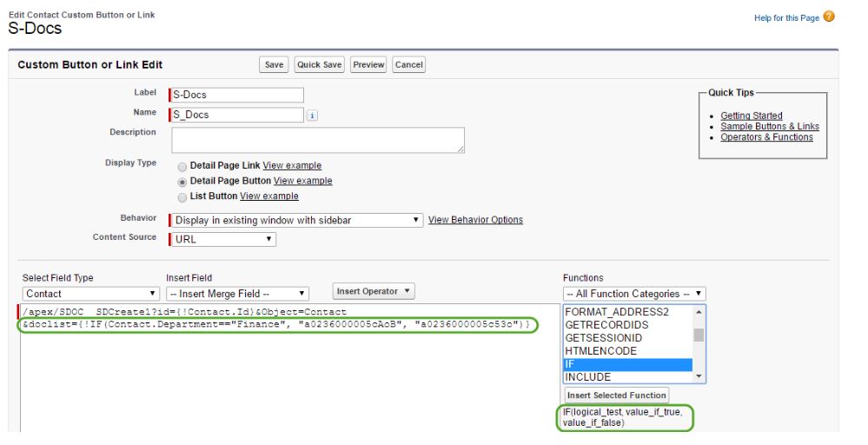This screenshot has height=445, width=868.
Task: View example for Detail Page Link
Action: coord(292,165)
